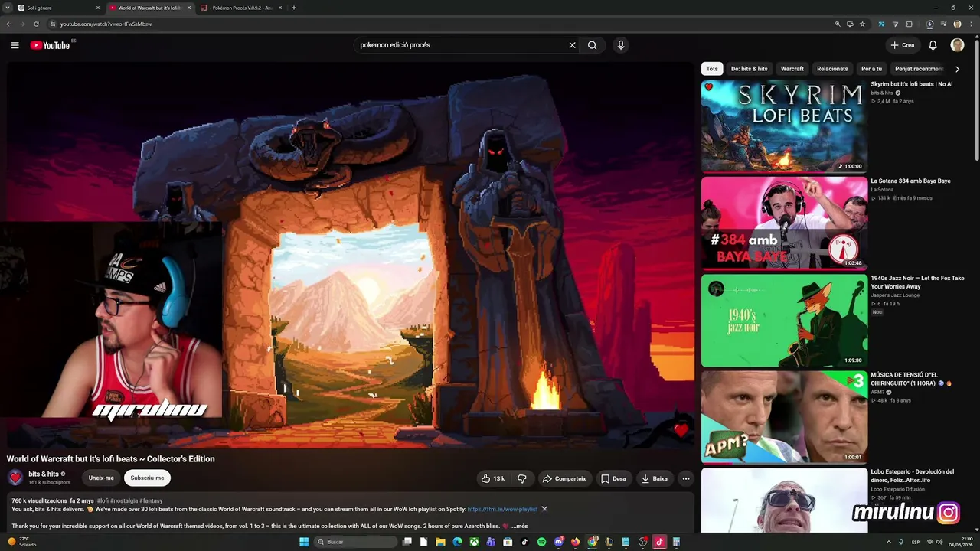Reload the current page

tap(36, 24)
